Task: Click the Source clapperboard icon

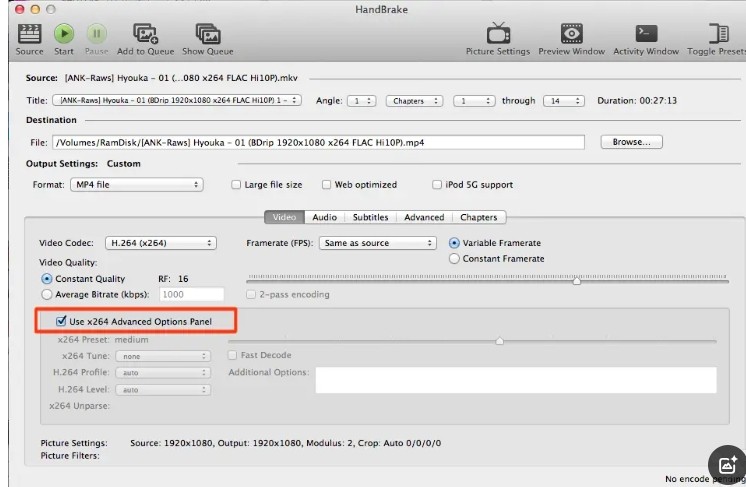Action: pyautogui.click(x=29, y=35)
